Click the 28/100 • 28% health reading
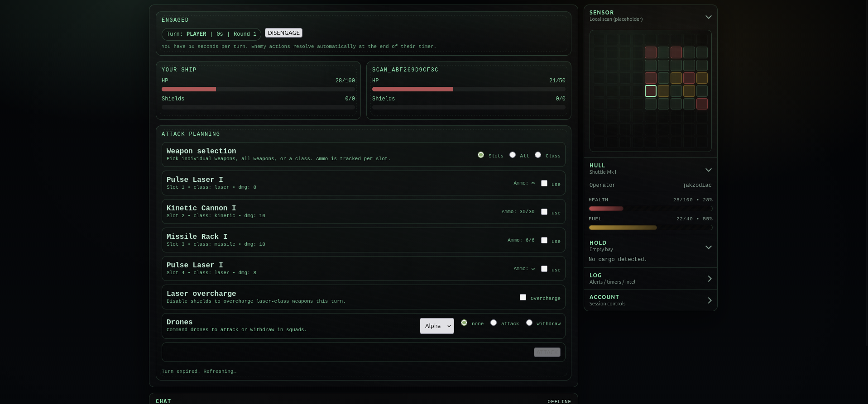Viewport: 868px width, 404px height. pos(693,200)
